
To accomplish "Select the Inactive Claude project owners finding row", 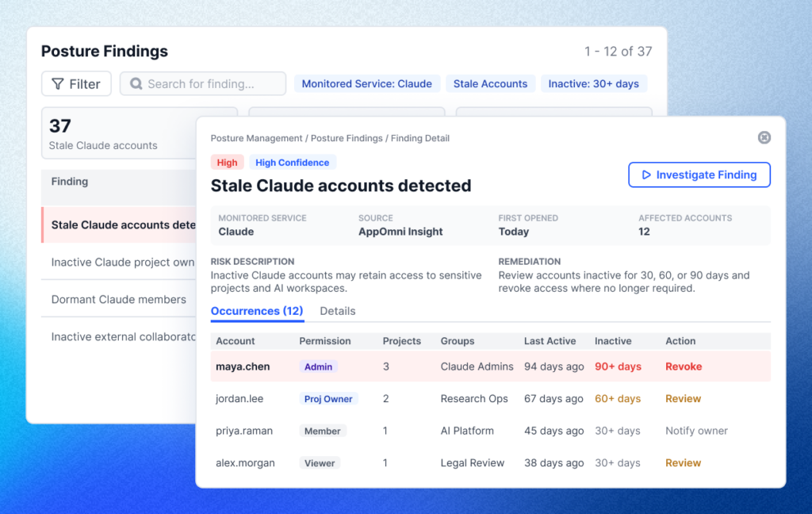I will (119, 263).
